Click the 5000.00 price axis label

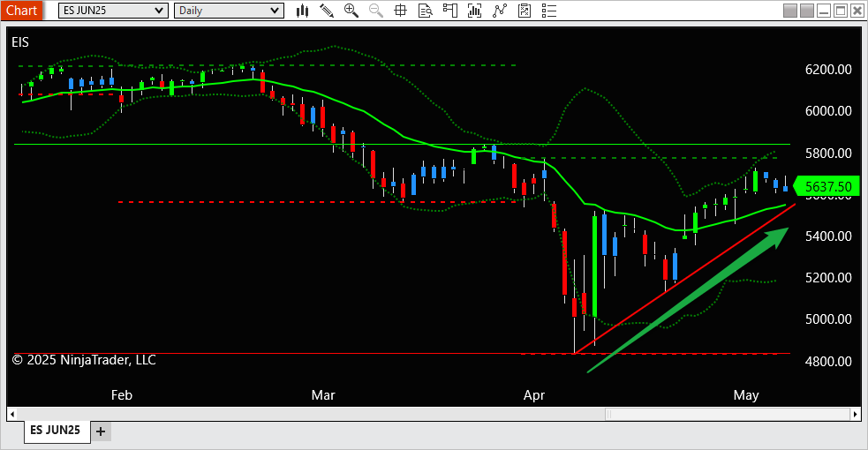click(x=828, y=319)
